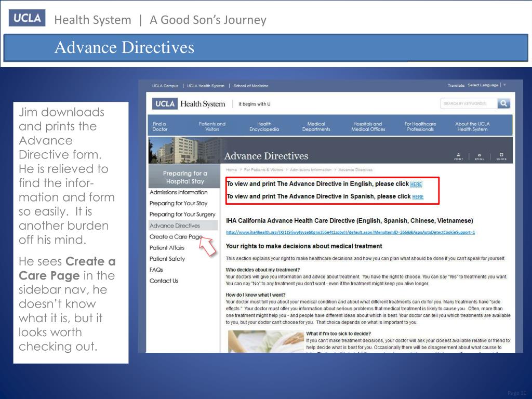
Task: Open Hospitals and Medical Offices menu
Action: click(x=368, y=127)
